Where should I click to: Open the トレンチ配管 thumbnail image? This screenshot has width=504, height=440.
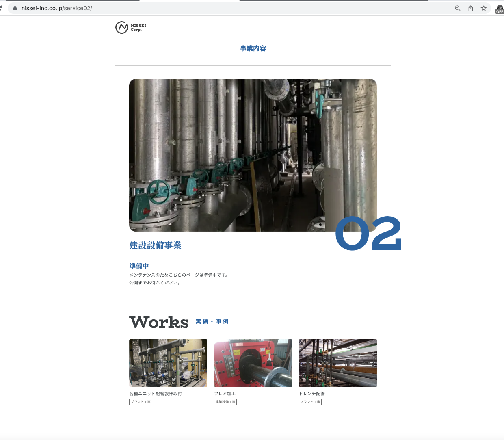tap(338, 363)
